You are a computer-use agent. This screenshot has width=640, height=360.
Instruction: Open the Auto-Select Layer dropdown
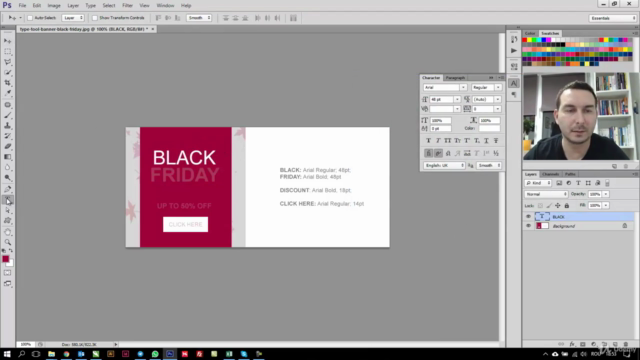(x=73, y=18)
